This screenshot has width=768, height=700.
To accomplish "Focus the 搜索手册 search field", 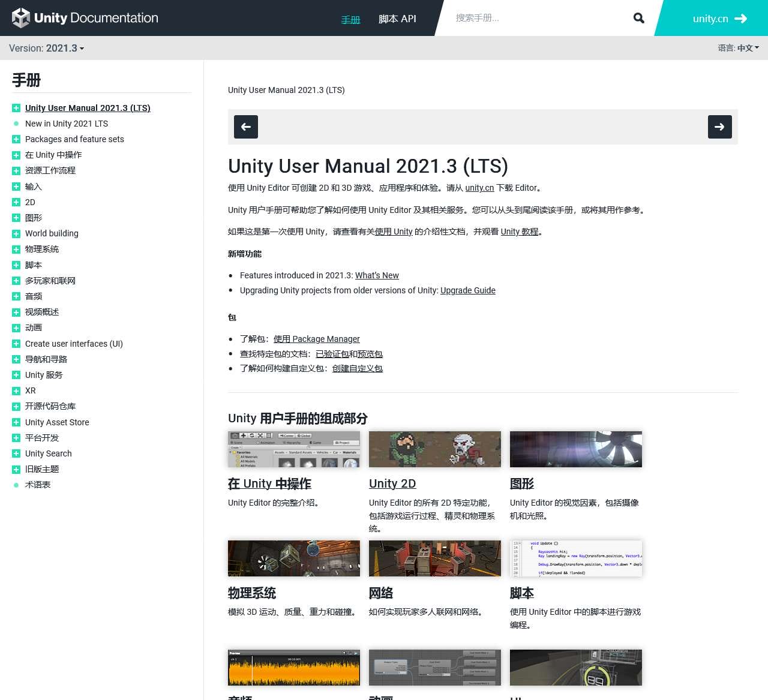I will [x=537, y=18].
